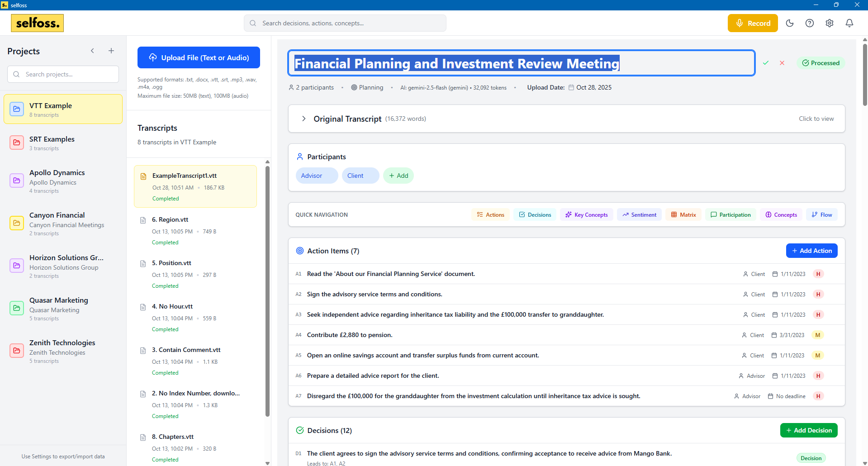Add a new participant

click(398, 176)
